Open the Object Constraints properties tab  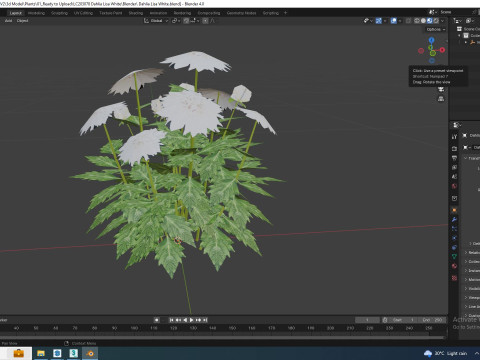click(454, 247)
